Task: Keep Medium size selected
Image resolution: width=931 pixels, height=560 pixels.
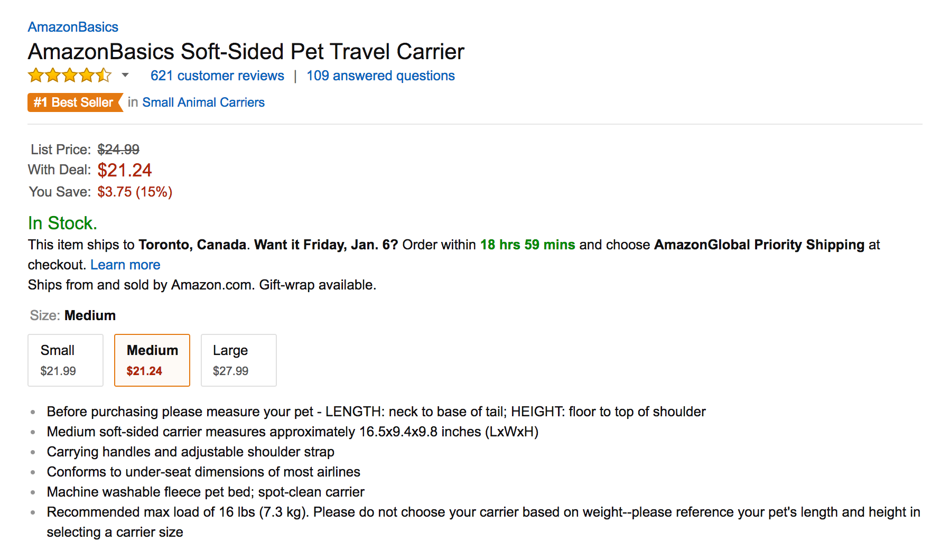Action: click(152, 360)
